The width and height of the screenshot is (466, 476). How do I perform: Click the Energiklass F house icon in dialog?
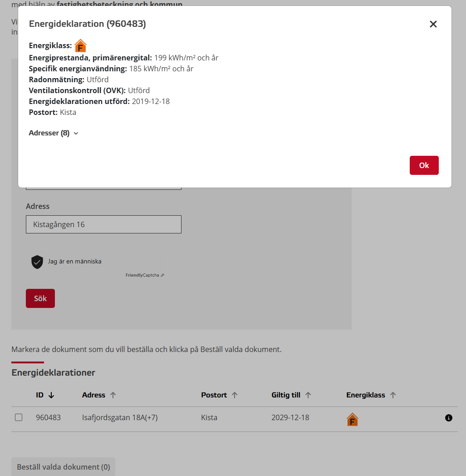tap(80, 46)
